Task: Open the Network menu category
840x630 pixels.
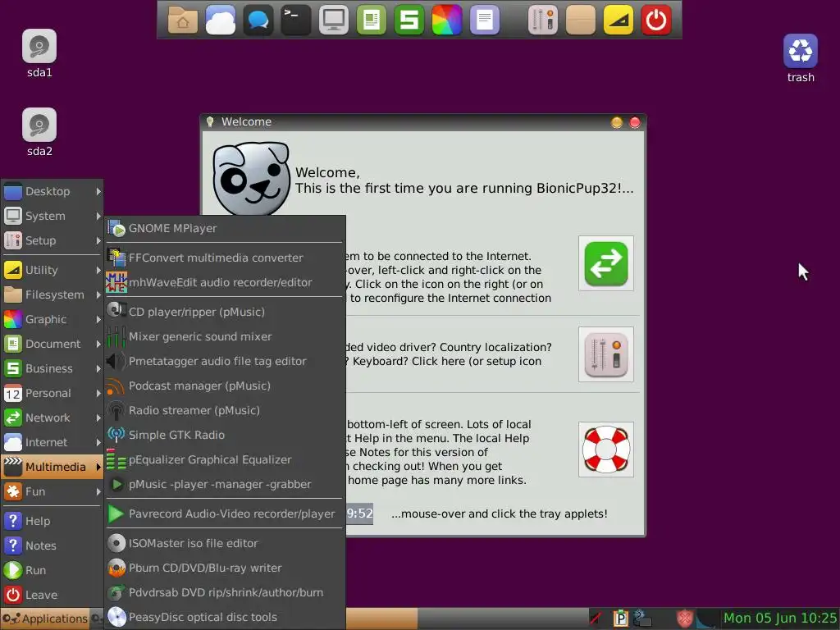Action: (52, 418)
